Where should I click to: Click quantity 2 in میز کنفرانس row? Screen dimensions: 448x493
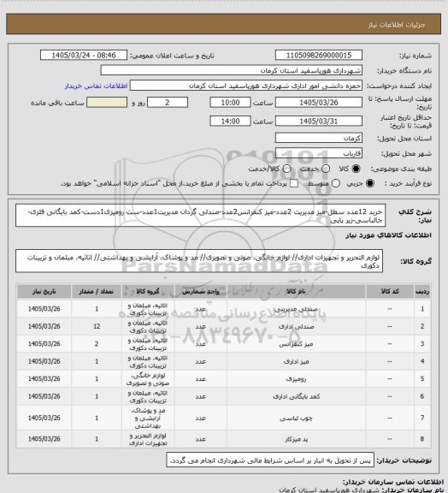pyautogui.click(x=97, y=344)
